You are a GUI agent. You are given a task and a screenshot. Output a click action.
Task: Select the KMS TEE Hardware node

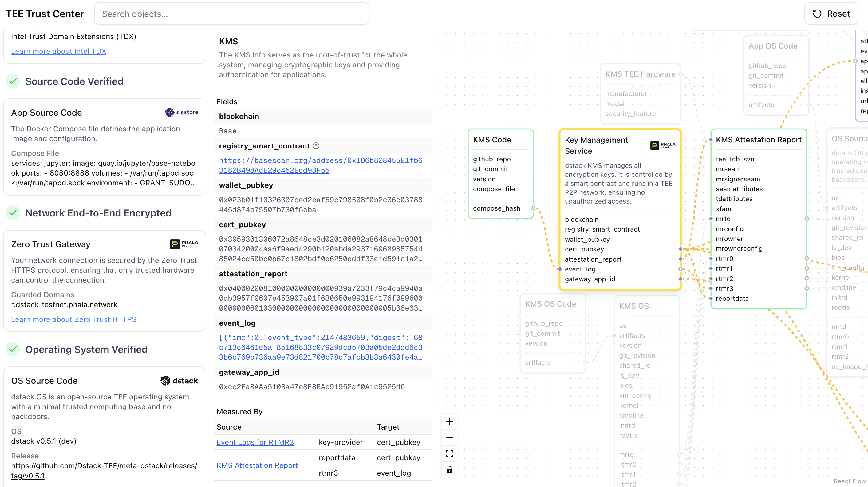[640, 74]
